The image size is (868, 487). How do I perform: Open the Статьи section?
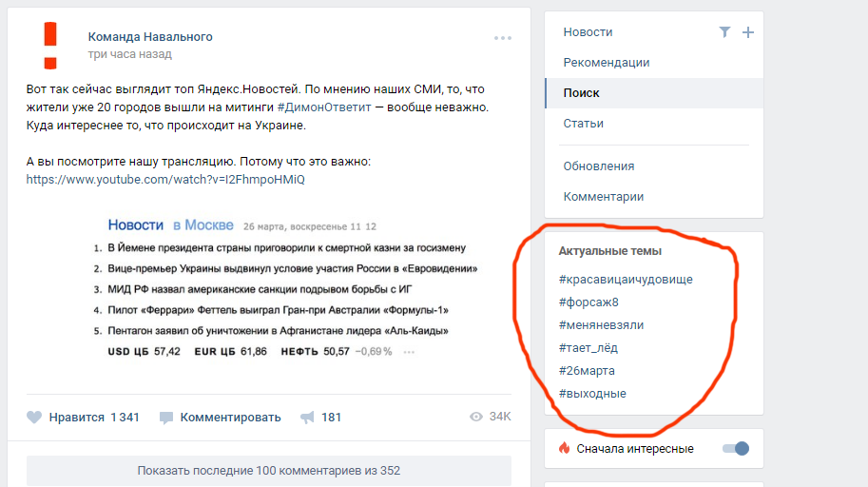(x=584, y=124)
